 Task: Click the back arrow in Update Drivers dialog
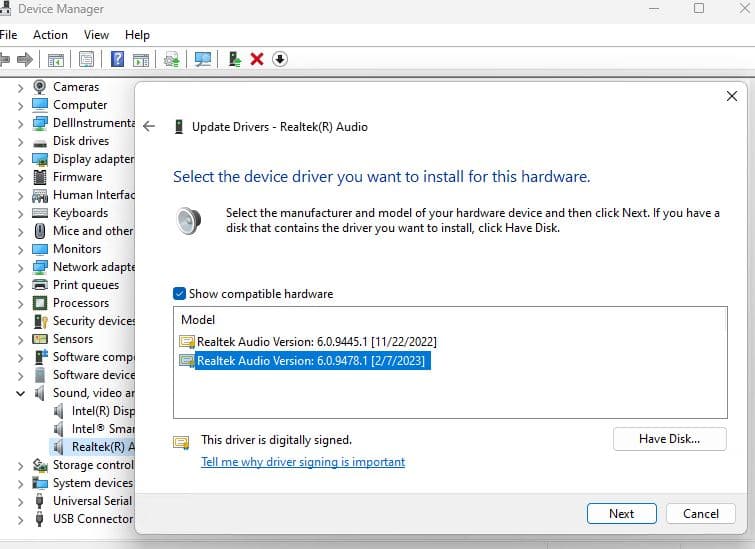[149, 127]
